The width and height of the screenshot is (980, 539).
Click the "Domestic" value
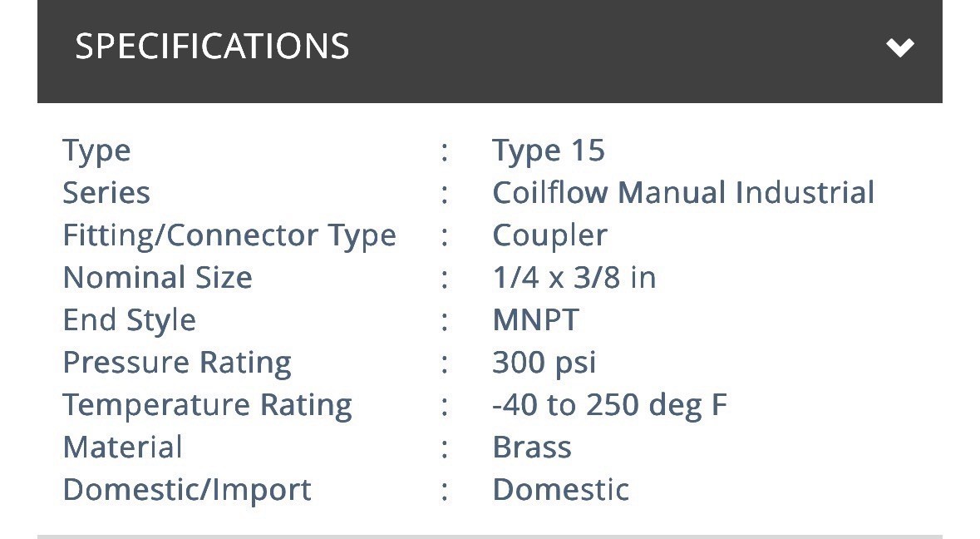pyautogui.click(x=561, y=490)
